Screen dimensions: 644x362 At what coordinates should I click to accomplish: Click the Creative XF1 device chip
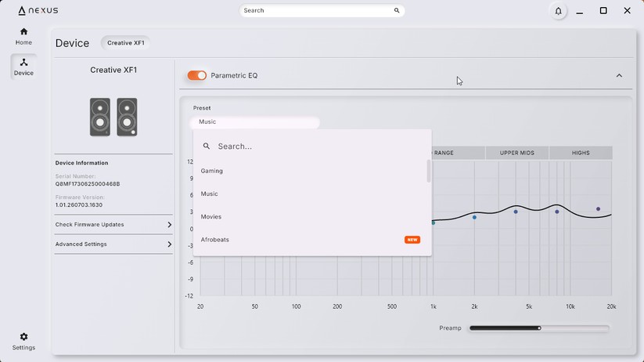coord(126,43)
